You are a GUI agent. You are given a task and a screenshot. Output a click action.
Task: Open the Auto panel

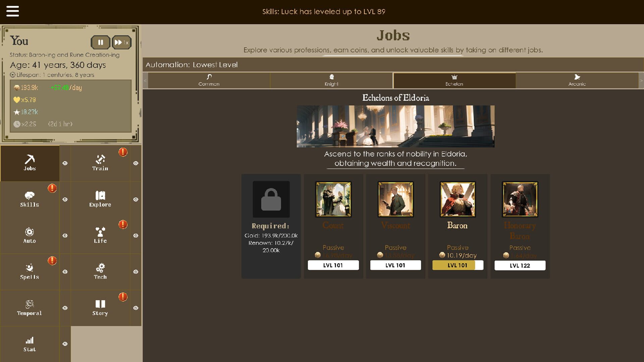coord(30,235)
